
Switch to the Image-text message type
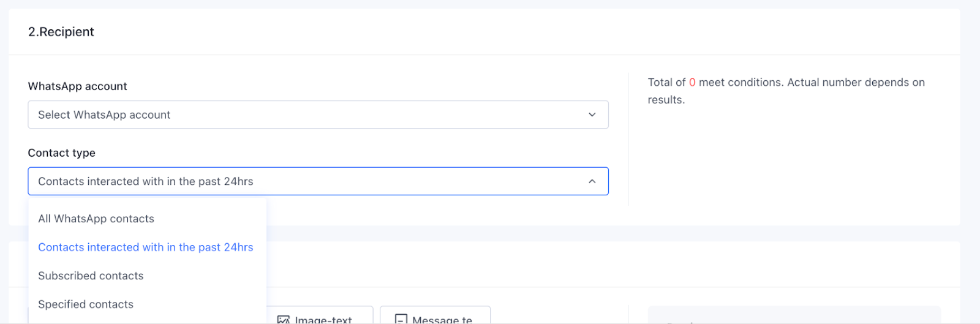(323, 319)
